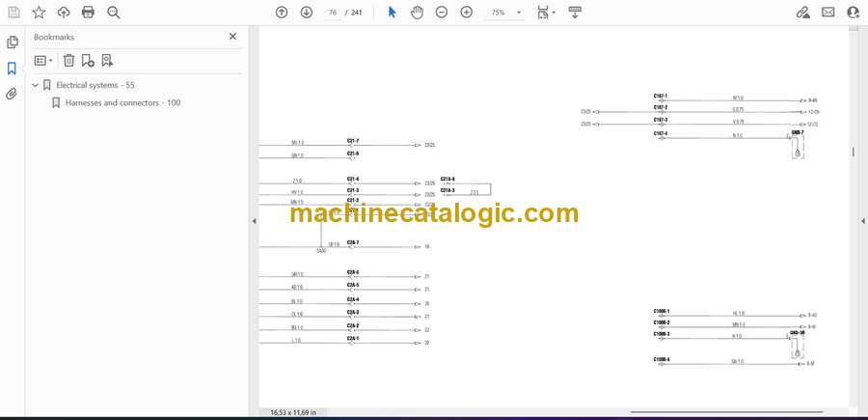Go to next page arrow
Viewport: 868px width, 420px height.
coord(306,13)
